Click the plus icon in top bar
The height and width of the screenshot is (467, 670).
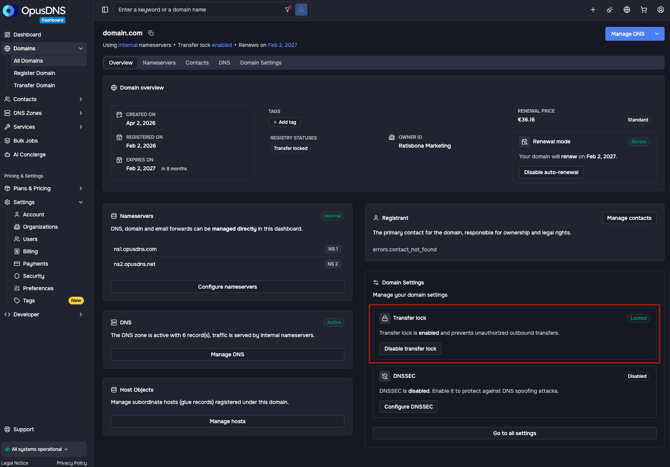593,9
